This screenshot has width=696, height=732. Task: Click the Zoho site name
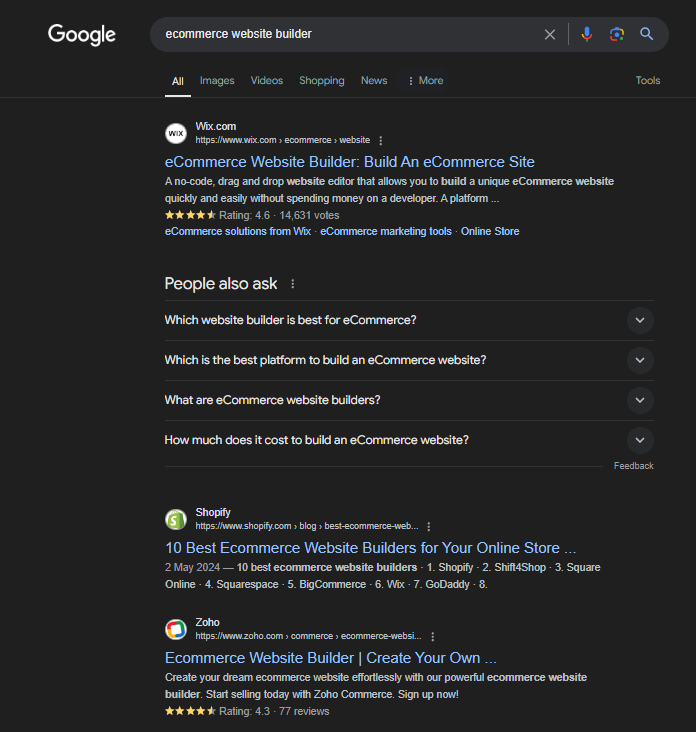207,622
